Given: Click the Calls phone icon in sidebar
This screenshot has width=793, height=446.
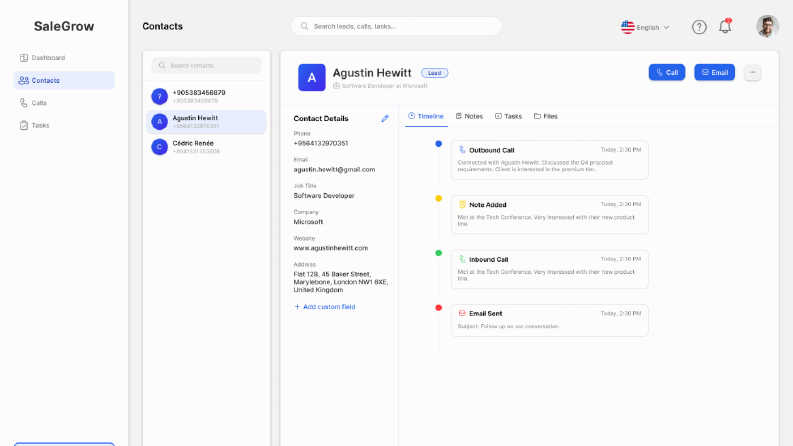Looking at the screenshot, I should tap(24, 103).
